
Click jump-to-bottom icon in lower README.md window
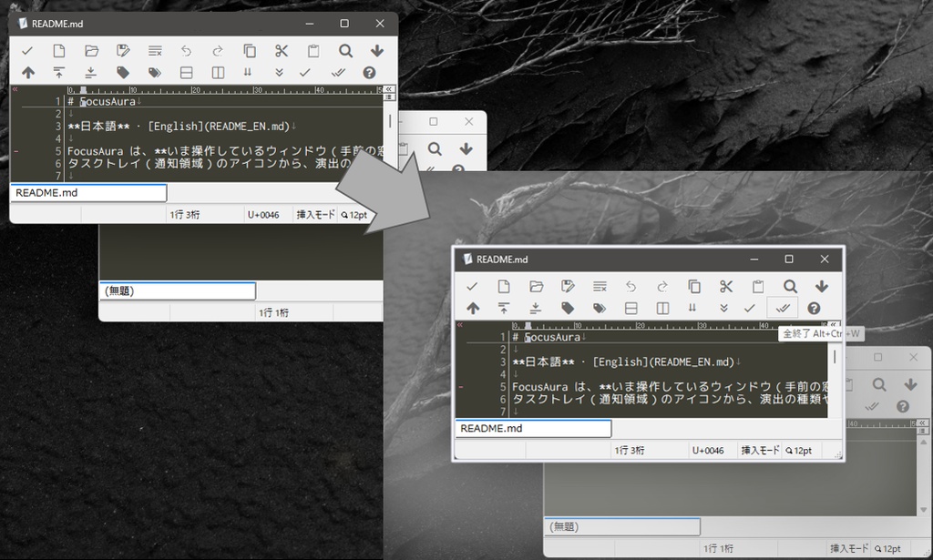pos(536,308)
